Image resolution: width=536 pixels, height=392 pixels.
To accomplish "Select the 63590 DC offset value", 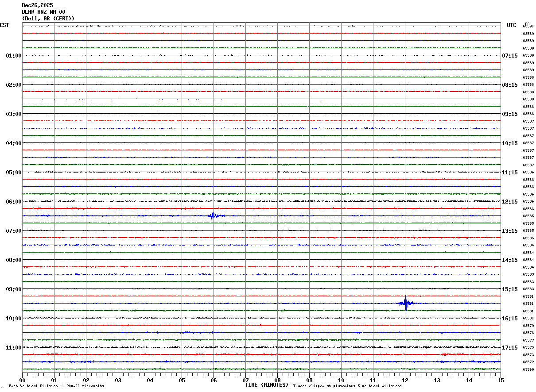I will [x=528, y=27].
